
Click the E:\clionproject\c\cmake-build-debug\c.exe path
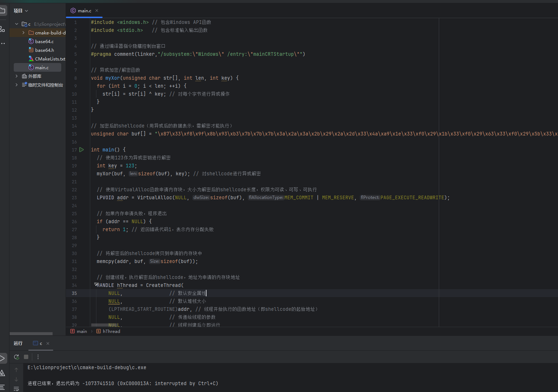87,367
